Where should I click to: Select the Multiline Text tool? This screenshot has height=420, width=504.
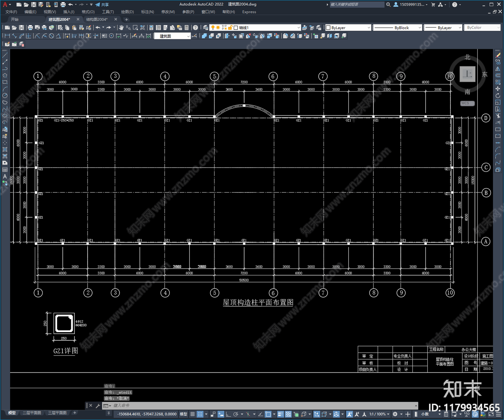click(x=5, y=177)
